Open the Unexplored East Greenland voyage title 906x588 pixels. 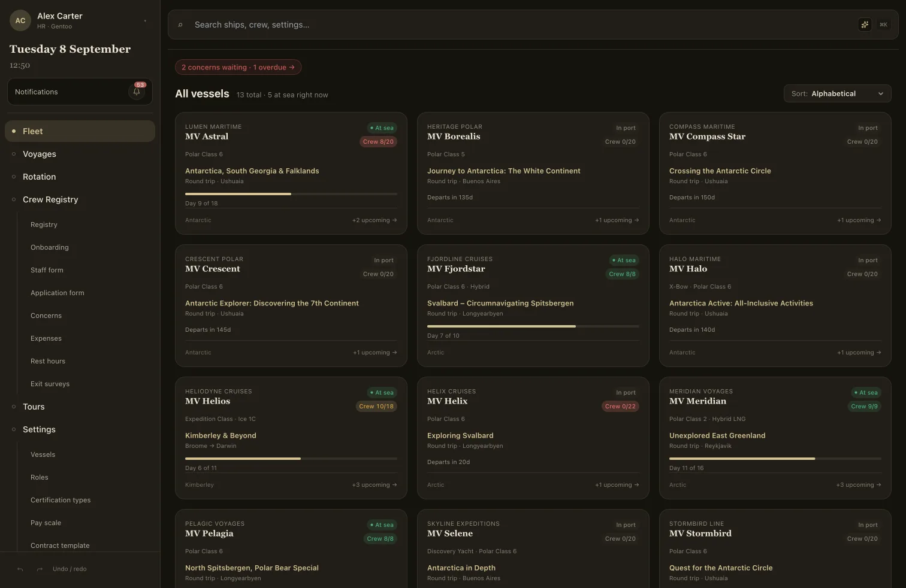point(717,436)
